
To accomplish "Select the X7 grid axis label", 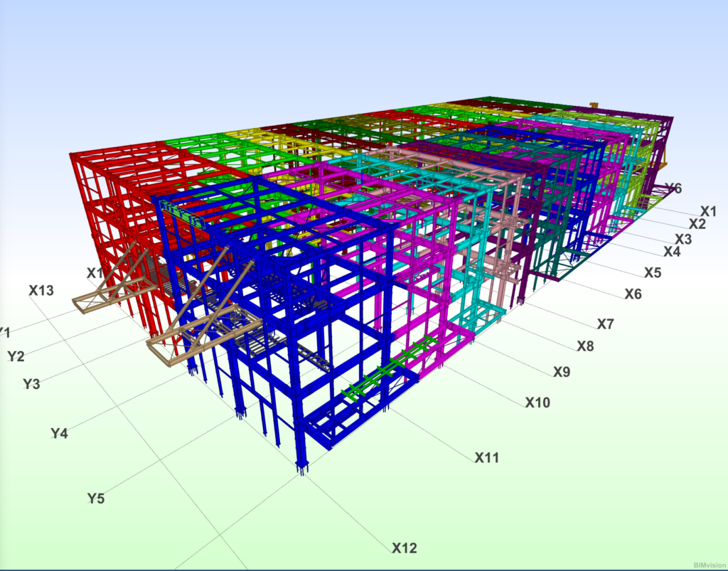I will pos(605,324).
